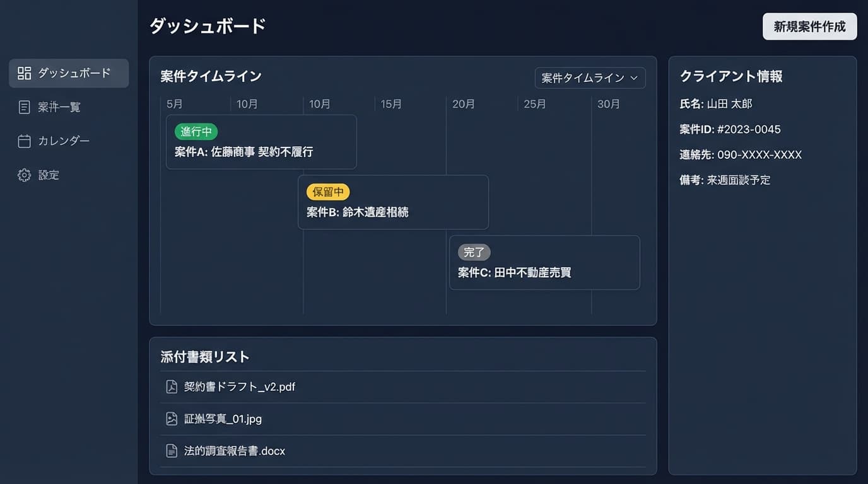868x484 pixels.
Task: Click the case list icon beside 案件一覧
Action: 24,107
